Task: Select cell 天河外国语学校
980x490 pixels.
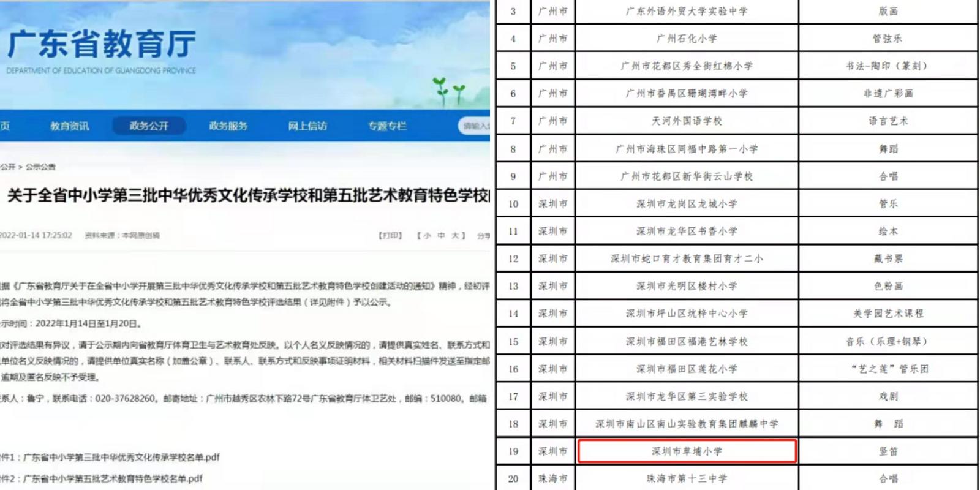Action: (687, 121)
